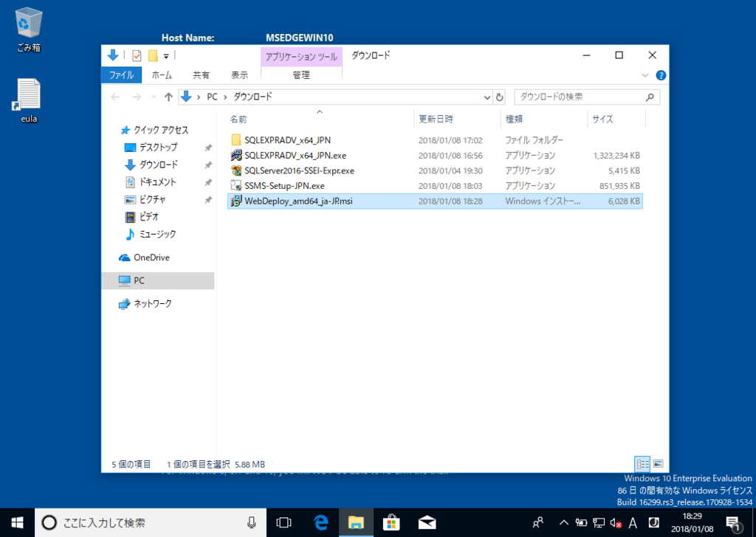Select the アプリケーション ツール contextual tab
The image size is (756, 537).
tap(301, 57)
